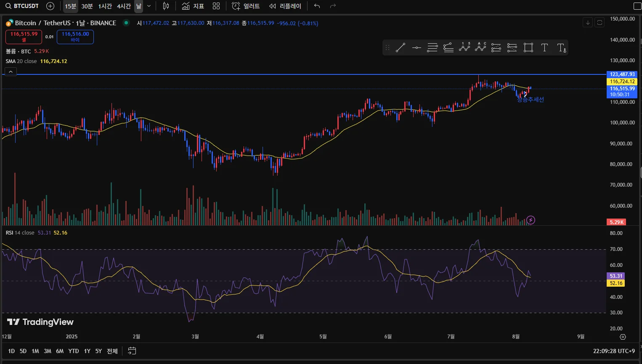Image resolution: width=642 pixels, height=364 pixels.
Task: Select the 상승추세선 text annotation on chart
Action: 531,100
